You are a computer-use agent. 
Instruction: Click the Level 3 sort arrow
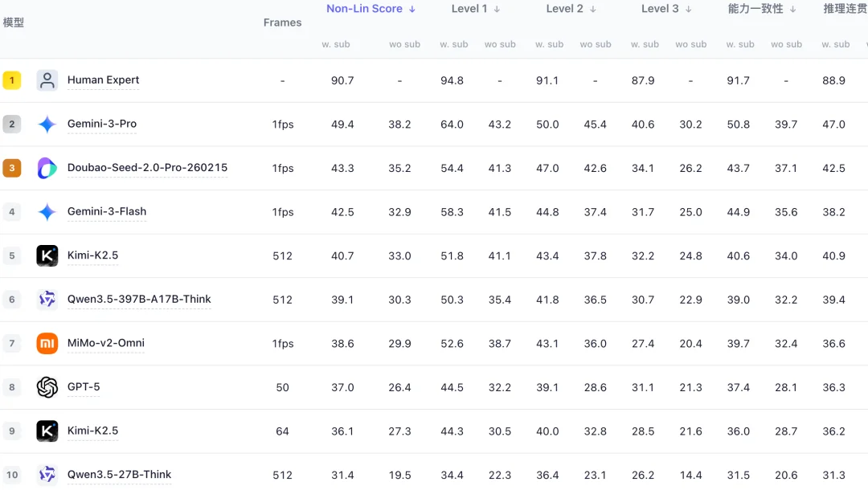688,9
